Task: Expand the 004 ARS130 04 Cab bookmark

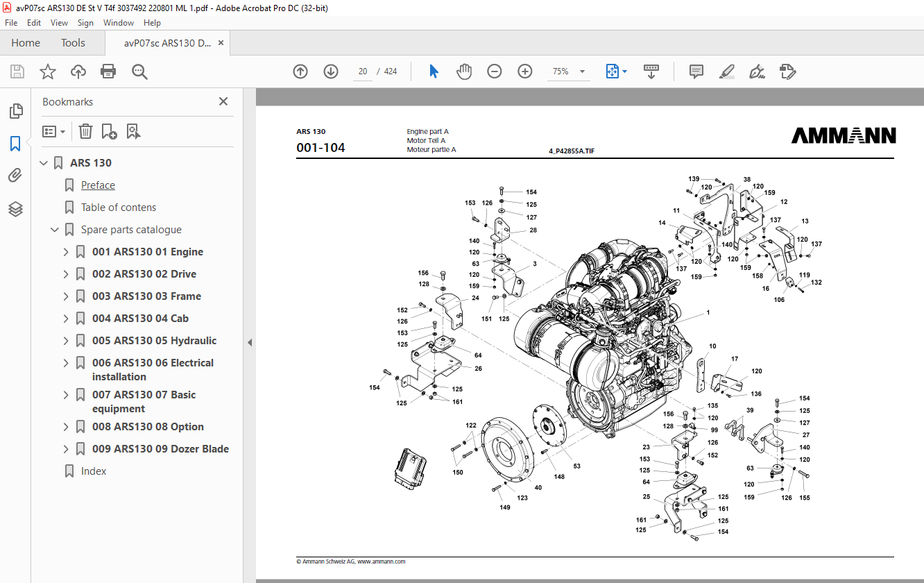Action: pyautogui.click(x=66, y=319)
